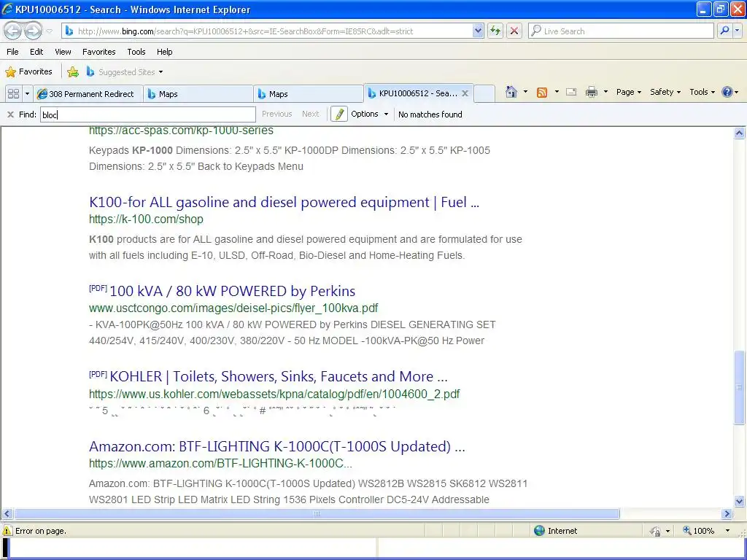The width and height of the screenshot is (747, 560).
Task: Switch to the 308 Permanent Redirect tab
Action: 88,94
